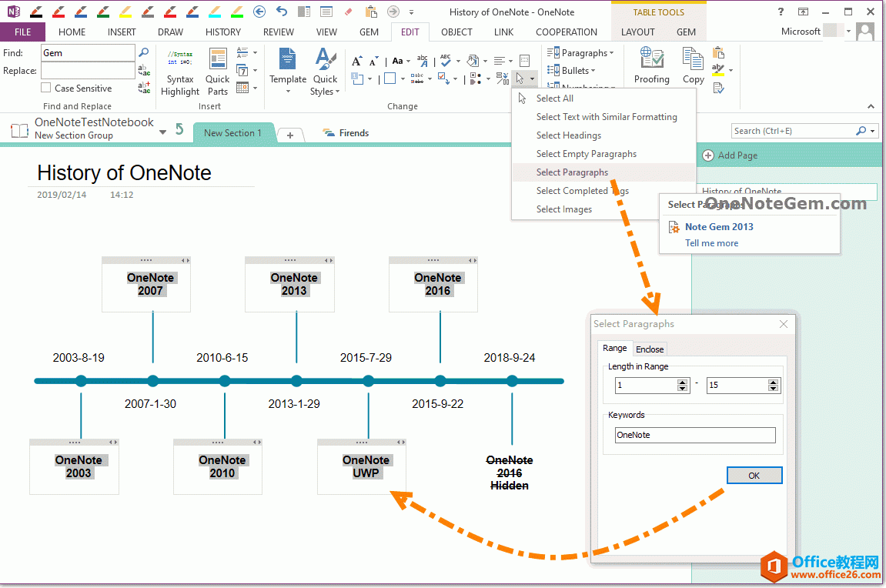This screenshot has width=886, height=588.
Task: Click the Find magnifier icon beside Find box
Action: 144,52
